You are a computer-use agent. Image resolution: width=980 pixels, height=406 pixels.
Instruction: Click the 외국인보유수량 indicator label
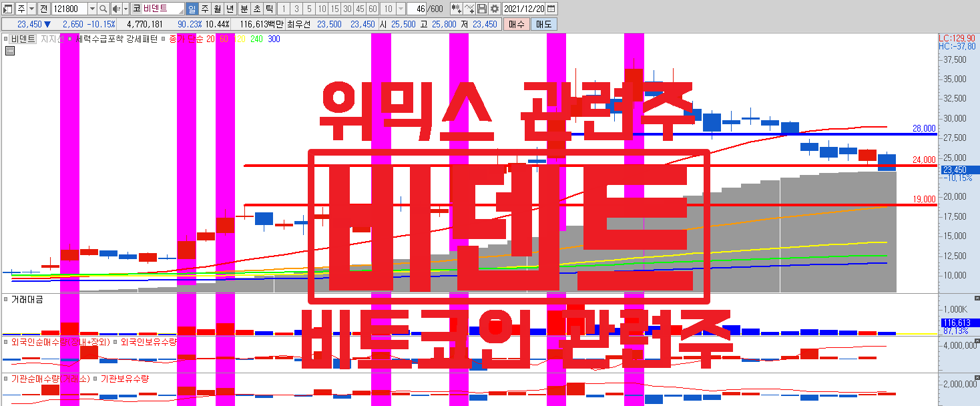[x=148, y=342]
